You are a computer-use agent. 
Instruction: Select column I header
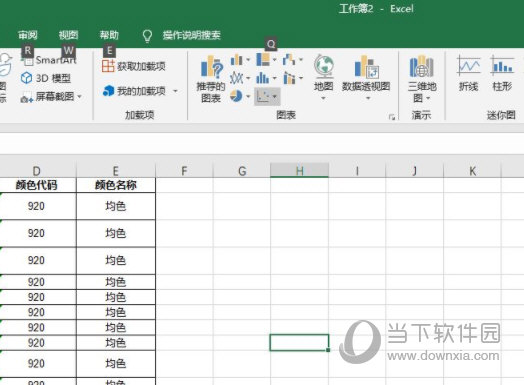(x=357, y=171)
